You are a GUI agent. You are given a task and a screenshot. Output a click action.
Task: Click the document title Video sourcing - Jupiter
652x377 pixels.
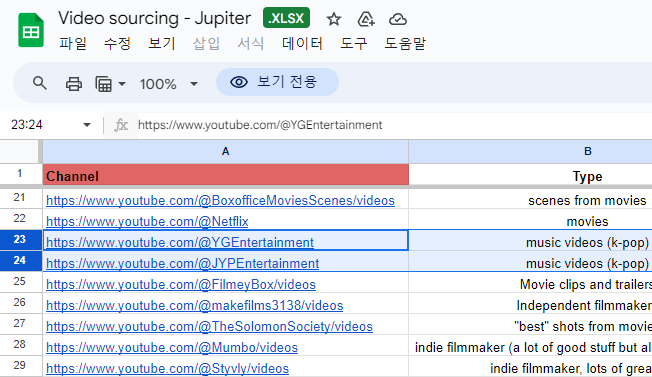[x=154, y=18]
